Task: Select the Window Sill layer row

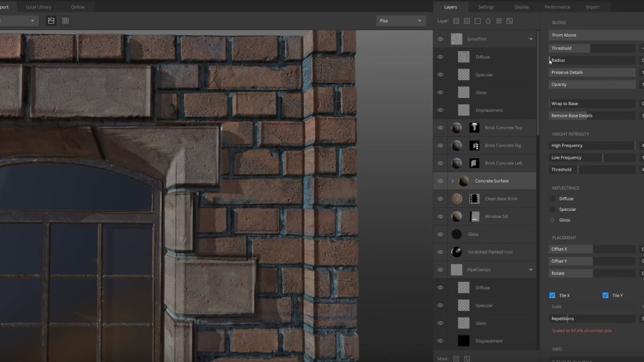Action: click(x=485, y=216)
